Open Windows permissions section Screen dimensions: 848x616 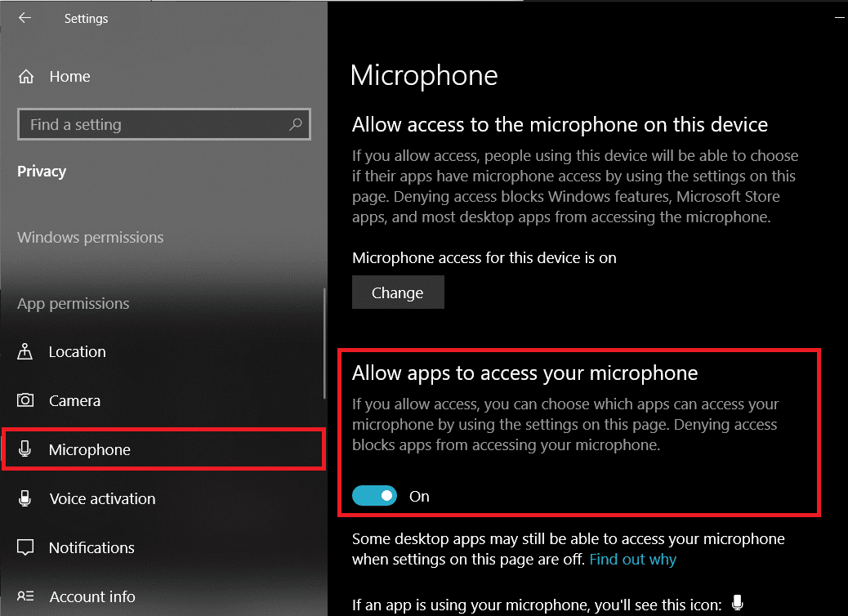pos(90,237)
